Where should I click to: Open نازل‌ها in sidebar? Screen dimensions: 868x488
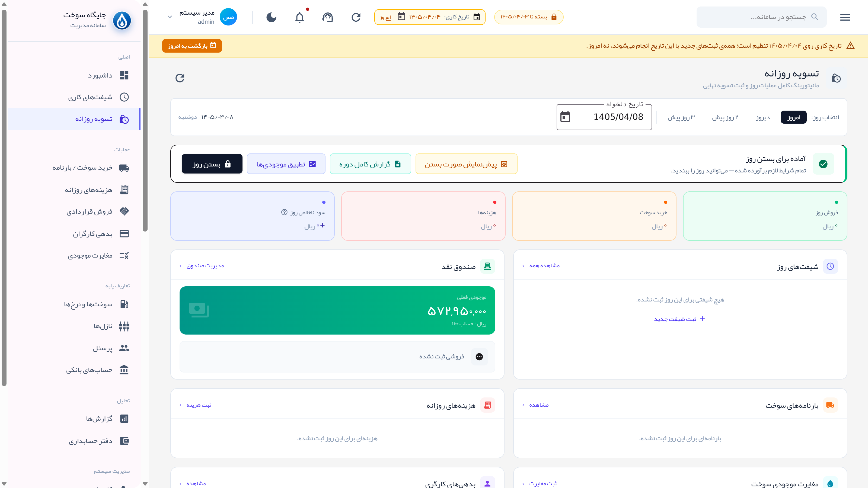click(74, 326)
